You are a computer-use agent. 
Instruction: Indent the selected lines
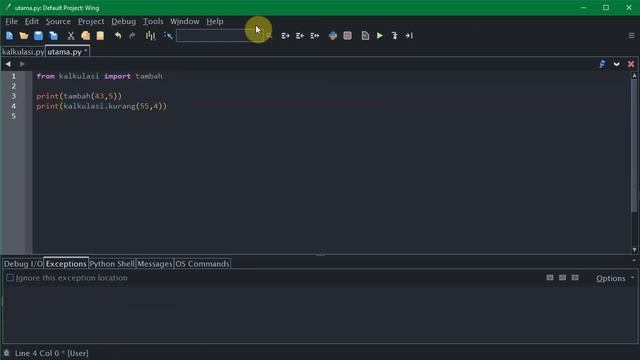[x=285, y=36]
